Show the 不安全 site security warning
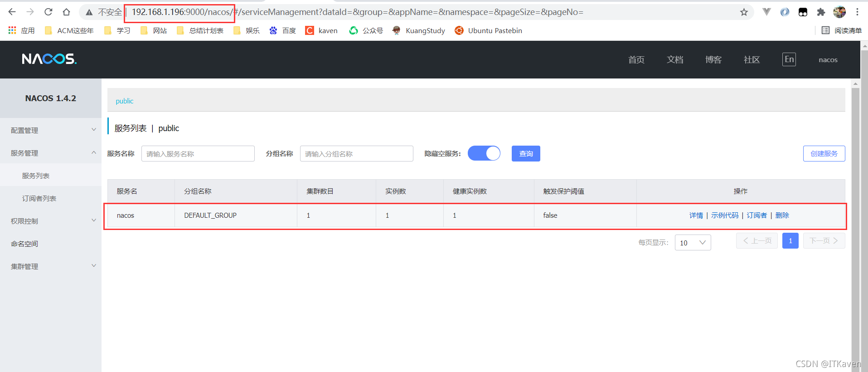Image resolution: width=868 pixels, height=372 pixels. (104, 12)
